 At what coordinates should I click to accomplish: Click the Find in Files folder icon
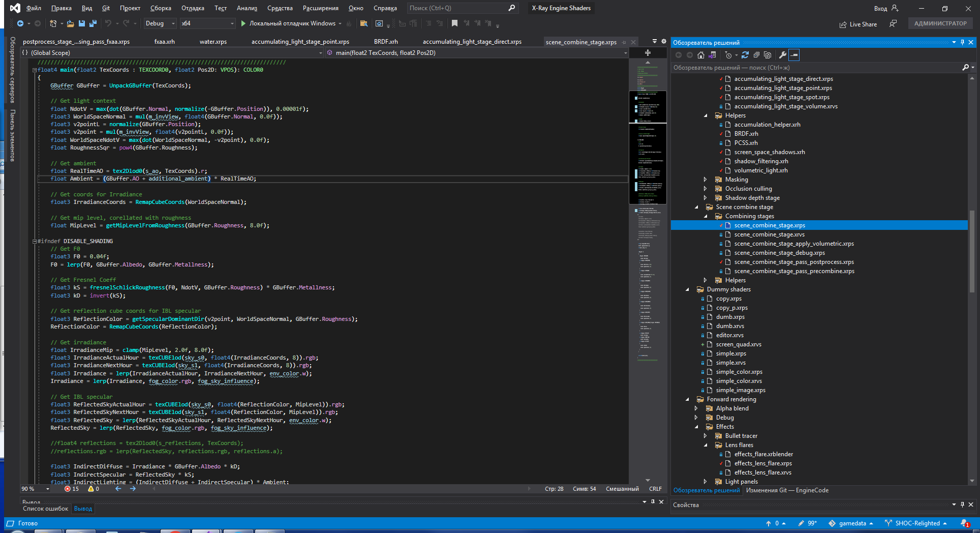[x=363, y=23]
